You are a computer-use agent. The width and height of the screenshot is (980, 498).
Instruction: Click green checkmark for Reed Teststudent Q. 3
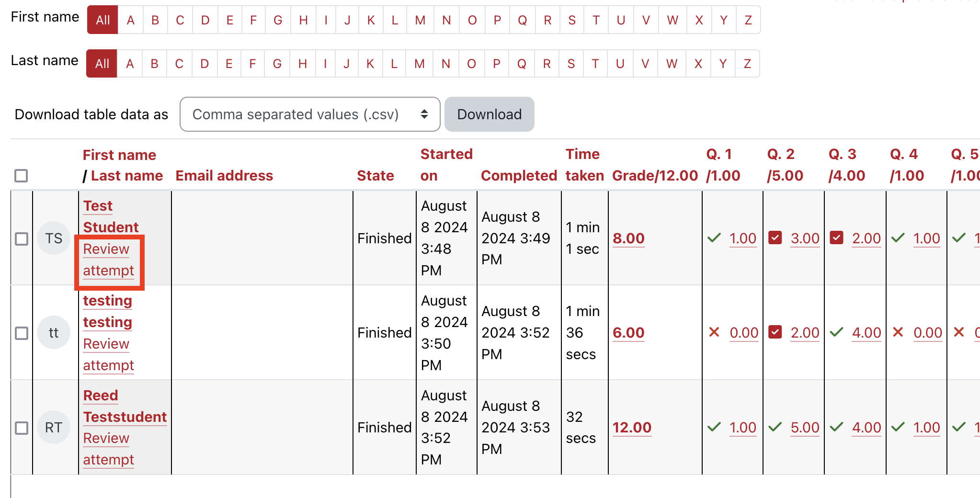click(x=836, y=427)
